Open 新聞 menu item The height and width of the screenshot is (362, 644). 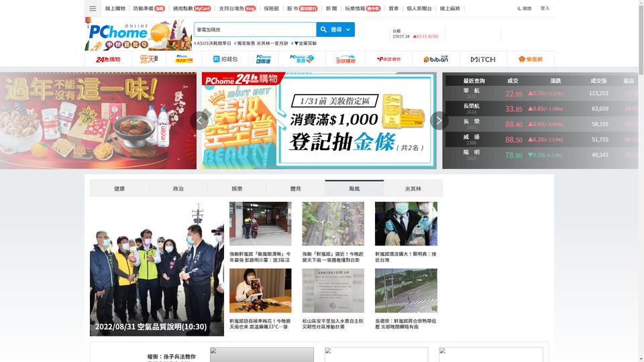[x=331, y=8]
